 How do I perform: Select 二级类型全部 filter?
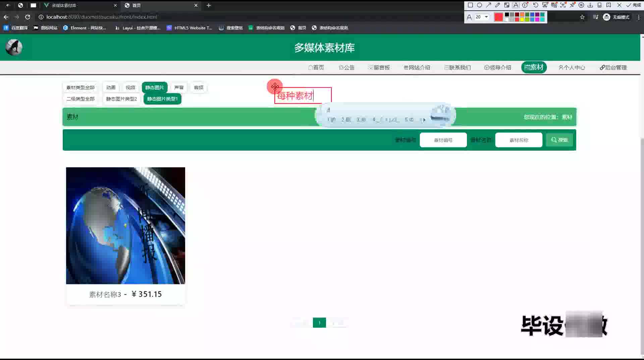pos(80,99)
